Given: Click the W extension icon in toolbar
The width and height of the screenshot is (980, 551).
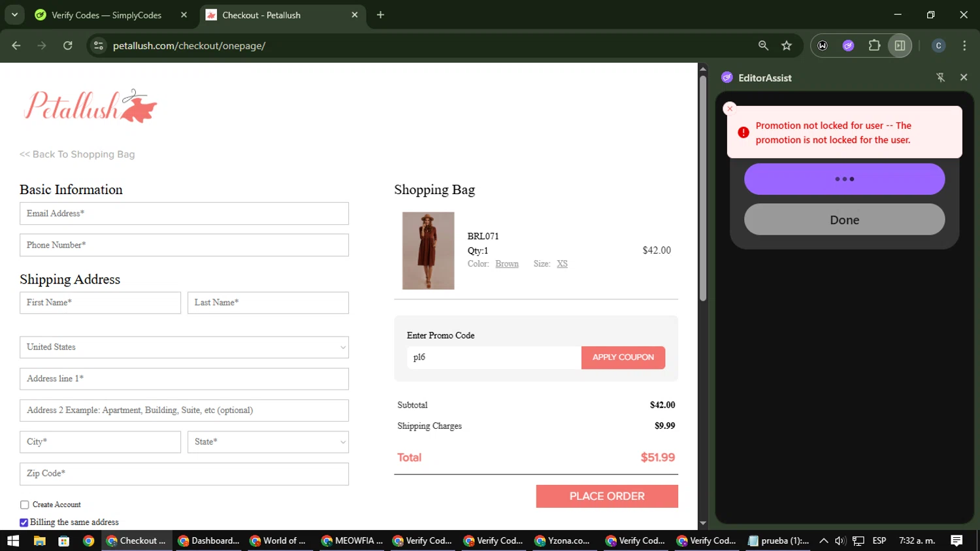Looking at the screenshot, I should tap(823, 46).
